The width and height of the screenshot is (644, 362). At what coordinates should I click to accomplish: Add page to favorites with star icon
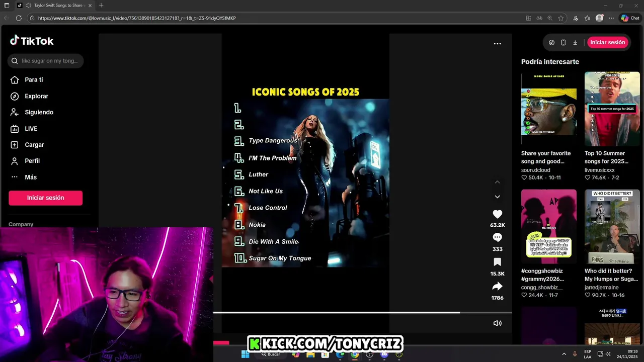(561, 18)
